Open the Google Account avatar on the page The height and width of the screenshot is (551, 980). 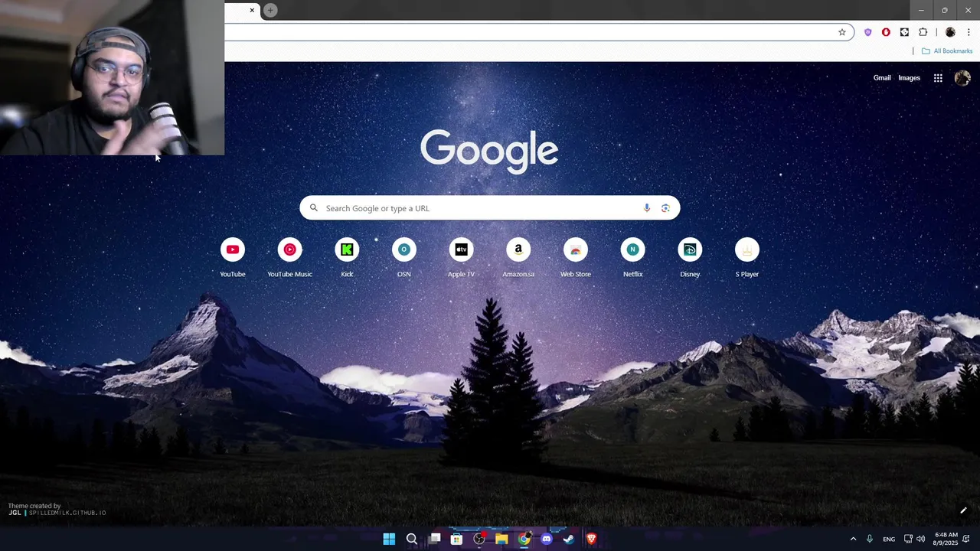[x=962, y=78]
